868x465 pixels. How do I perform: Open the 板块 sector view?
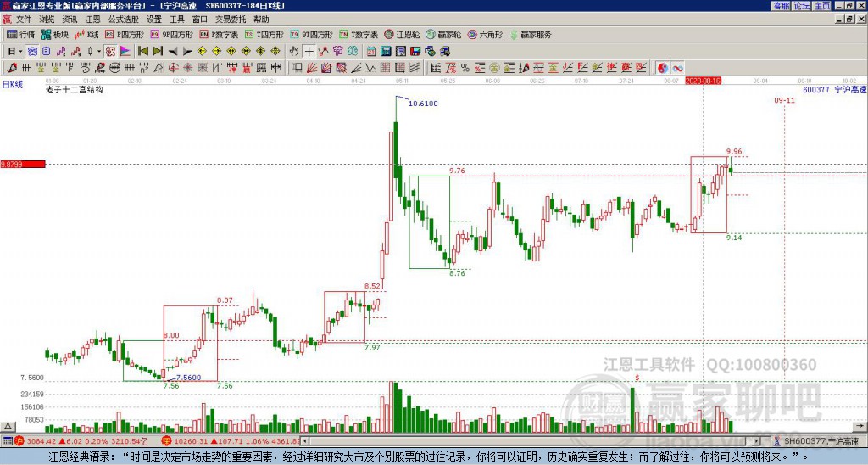pos(55,34)
